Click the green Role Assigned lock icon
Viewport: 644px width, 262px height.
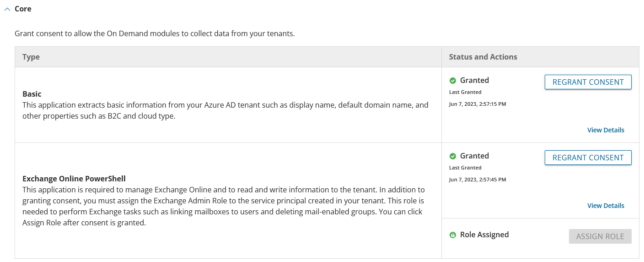coord(453,235)
